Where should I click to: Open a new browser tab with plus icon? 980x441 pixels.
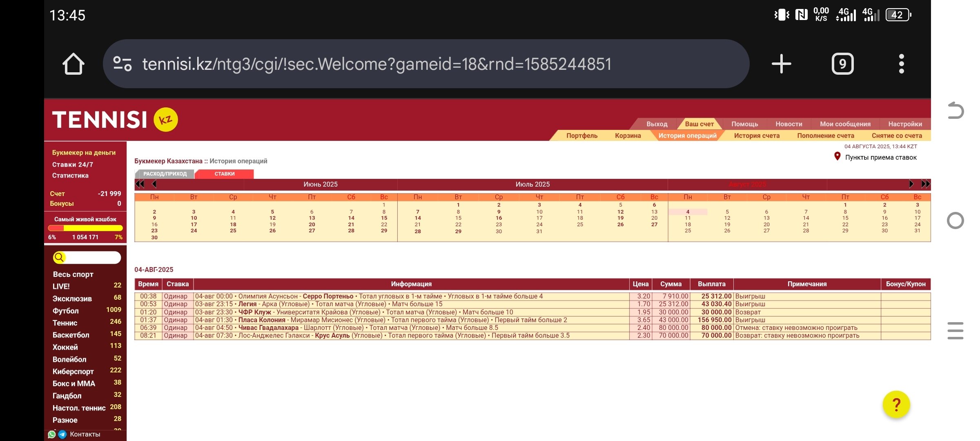(x=781, y=64)
